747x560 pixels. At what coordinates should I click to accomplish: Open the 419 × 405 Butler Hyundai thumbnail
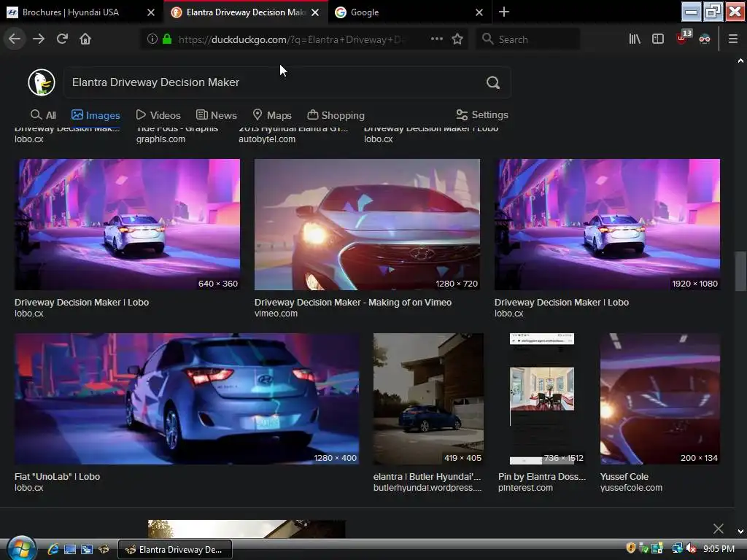click(428, 399)
